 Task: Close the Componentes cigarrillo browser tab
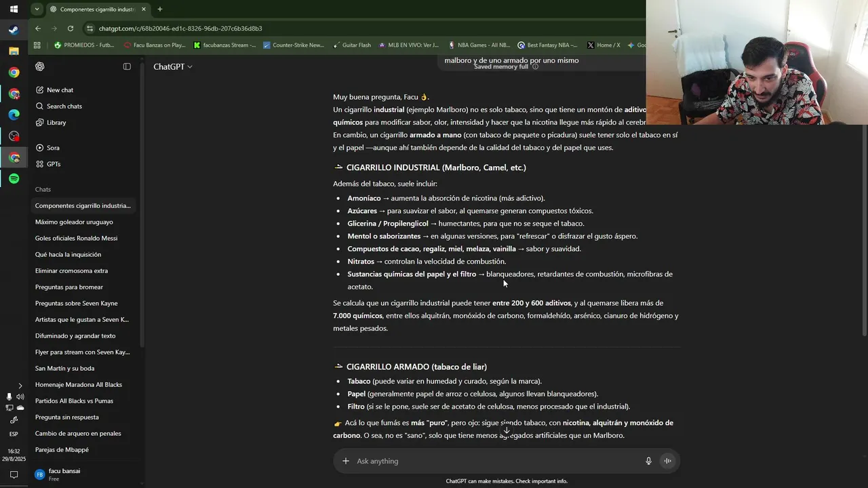click(144, 9)
